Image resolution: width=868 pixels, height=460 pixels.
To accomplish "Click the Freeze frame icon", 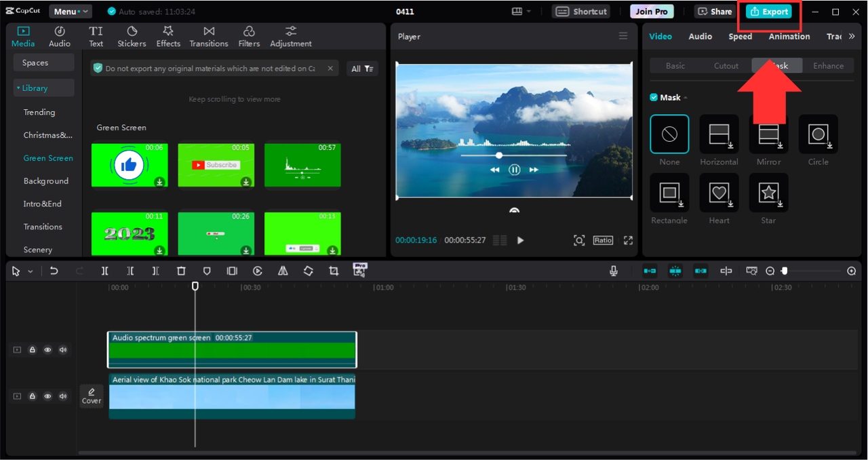I will [232, 271].
